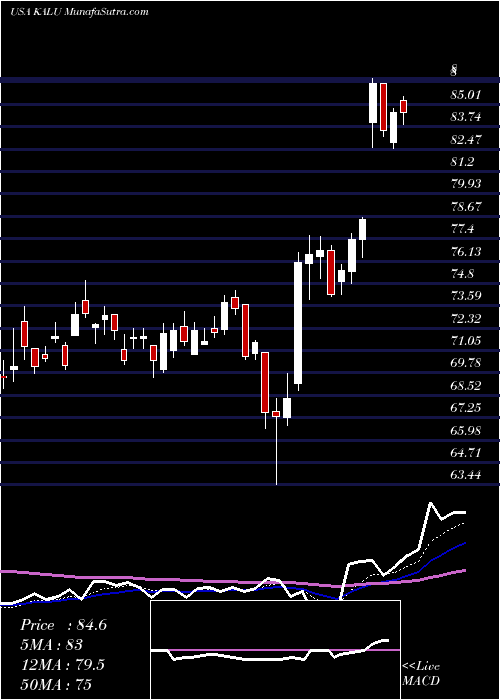This screenshot has width=500, height=700.
Task: Click the last red candlestick on the right
Action: click(404, 106)
